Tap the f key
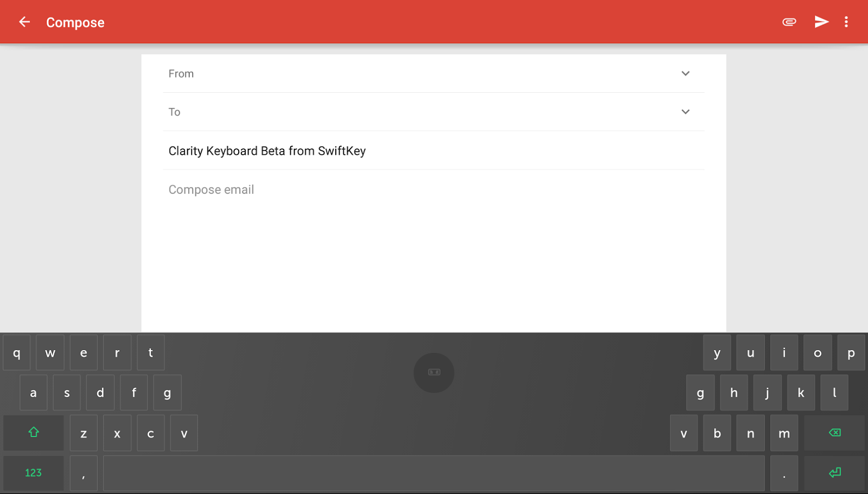The image size is (868, 494). (134, 392)
